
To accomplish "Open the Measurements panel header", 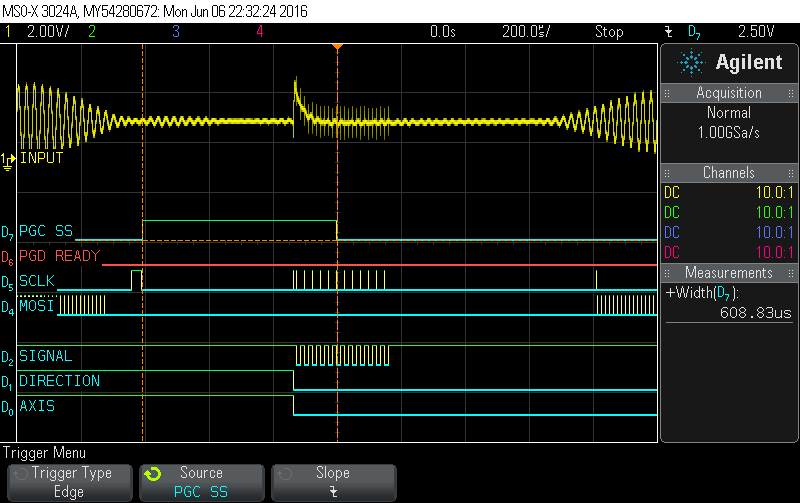I will (730, 273).
